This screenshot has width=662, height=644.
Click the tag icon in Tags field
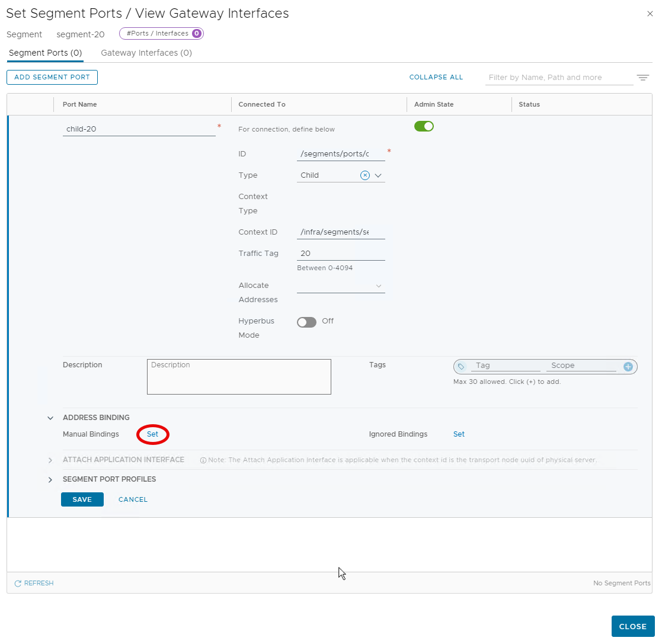coord(462,367)
